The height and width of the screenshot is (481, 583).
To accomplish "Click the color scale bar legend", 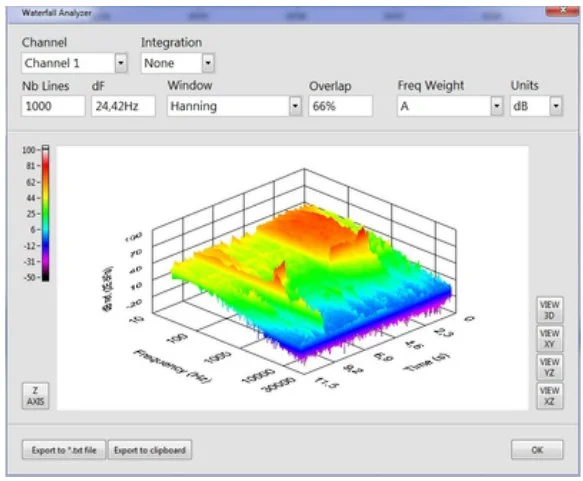I will coord(45,214).
